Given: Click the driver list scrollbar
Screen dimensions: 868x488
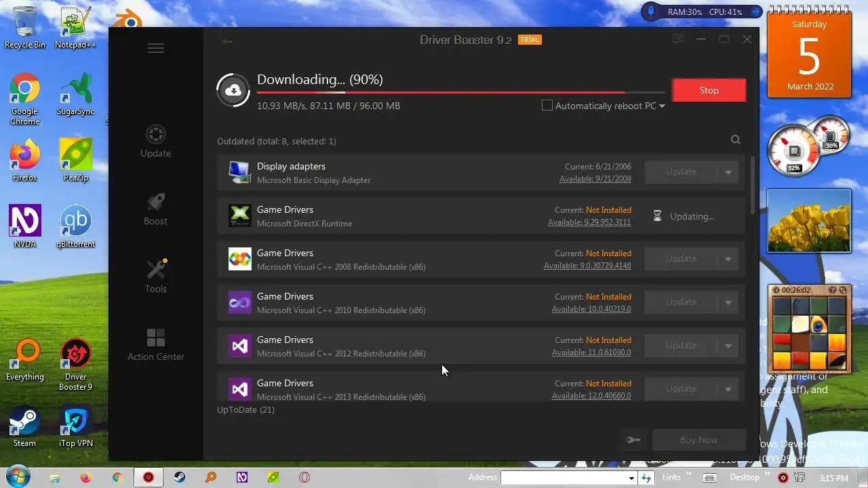Looking at the screenshot, I should point(753,186).
